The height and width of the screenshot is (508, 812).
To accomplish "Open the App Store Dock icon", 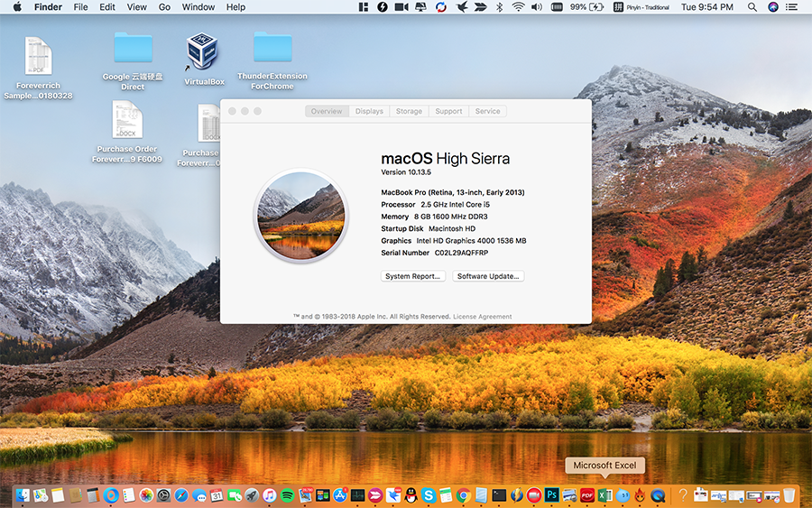I will coord(340,495).
